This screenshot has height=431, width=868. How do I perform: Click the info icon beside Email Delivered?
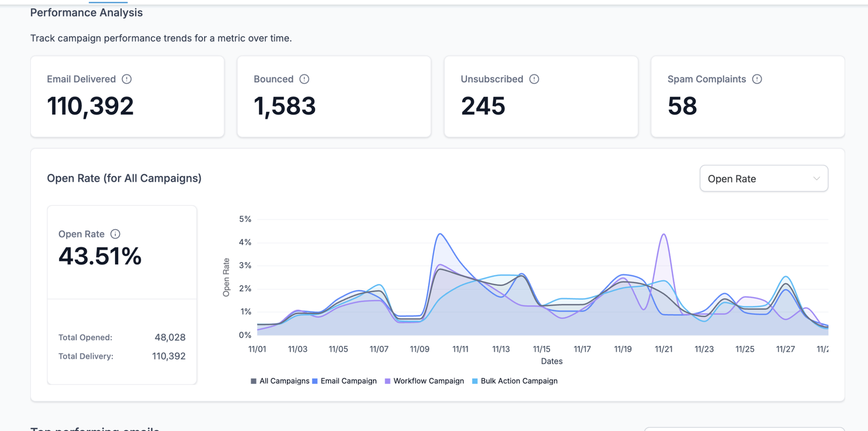click(x=126, y=79)
